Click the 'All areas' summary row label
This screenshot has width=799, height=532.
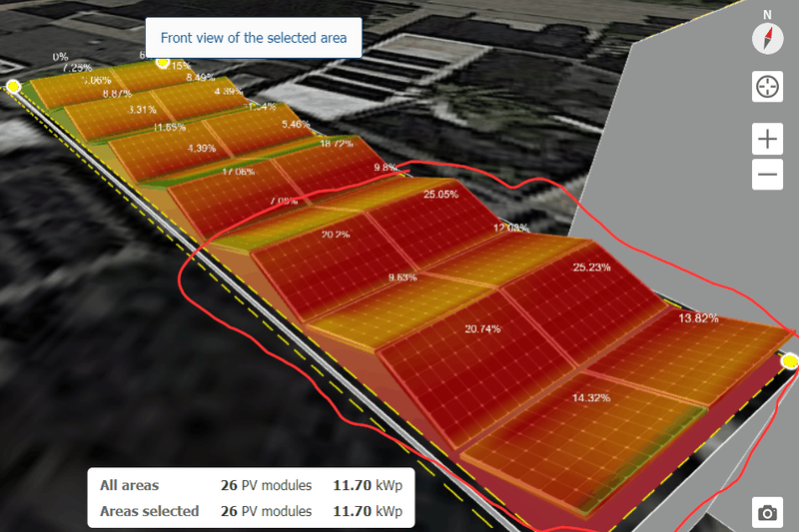point(130,485)
